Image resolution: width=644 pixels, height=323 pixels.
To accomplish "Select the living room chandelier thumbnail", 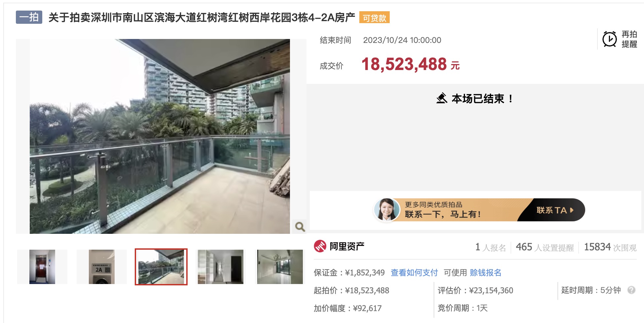I will [280, 267].
